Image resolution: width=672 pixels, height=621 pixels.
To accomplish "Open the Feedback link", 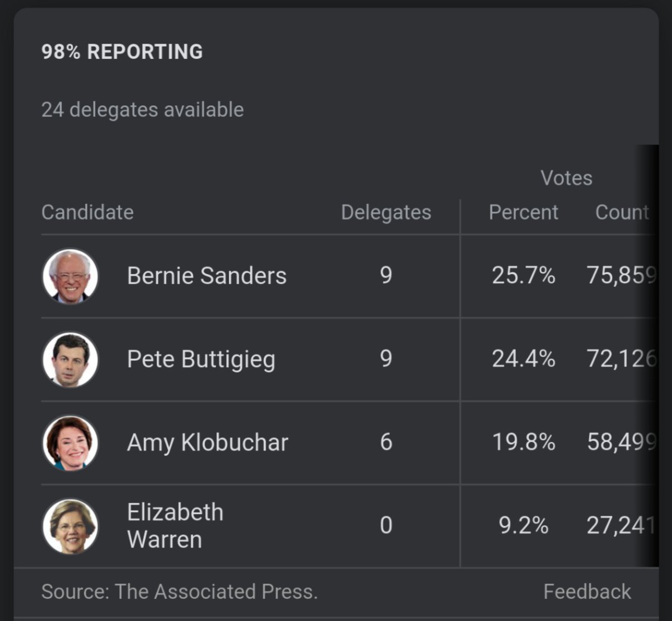I will point(587,591).
